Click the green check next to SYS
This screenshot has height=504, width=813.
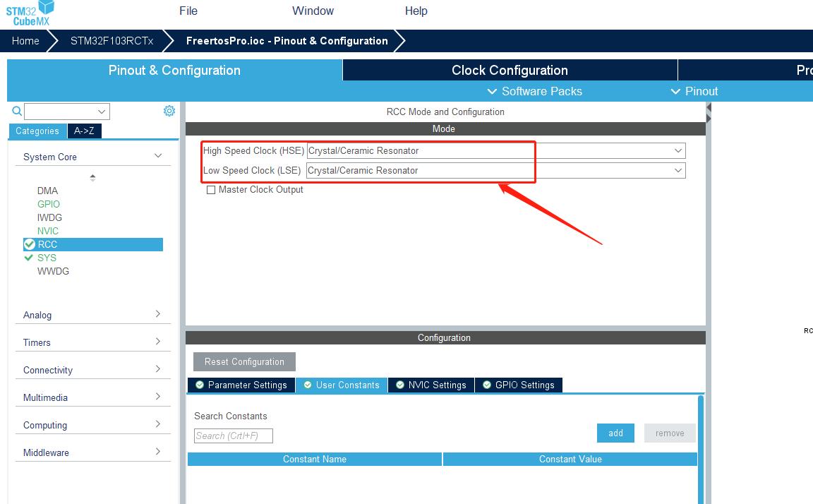click(28, 258)
